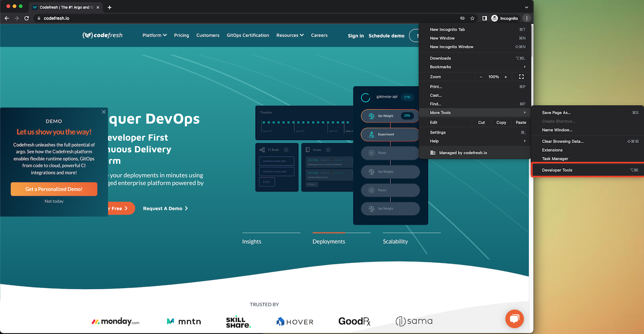
Task: Expand the Resources dropdown in navbar
Action: pyautogui.click(x=290, y=36)
